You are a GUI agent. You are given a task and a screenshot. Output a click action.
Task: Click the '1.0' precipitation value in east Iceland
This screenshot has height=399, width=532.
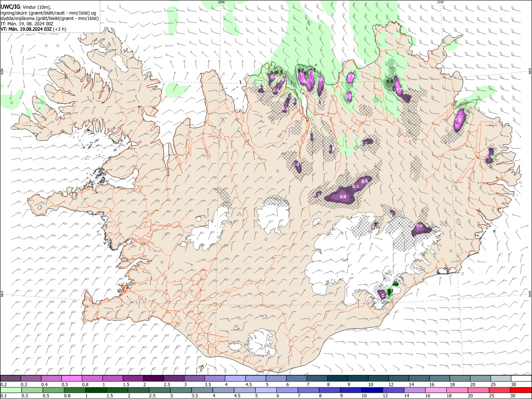click(459, 121)
